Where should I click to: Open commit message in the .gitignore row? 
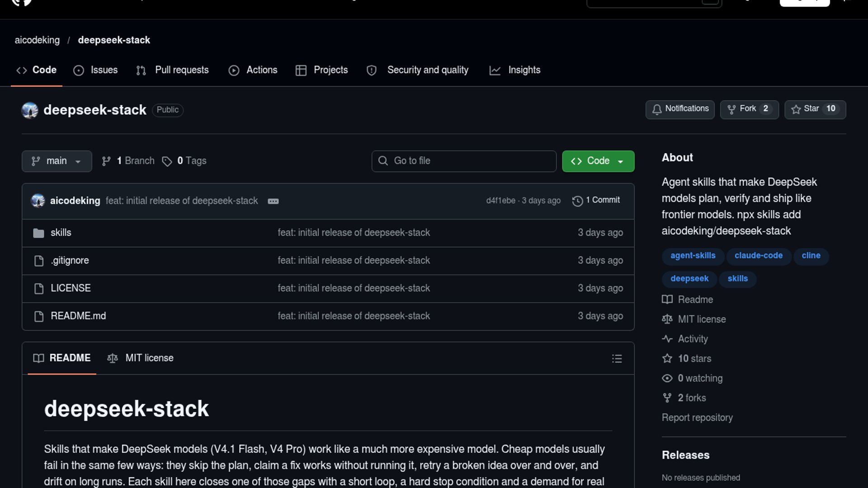[354, 261]
